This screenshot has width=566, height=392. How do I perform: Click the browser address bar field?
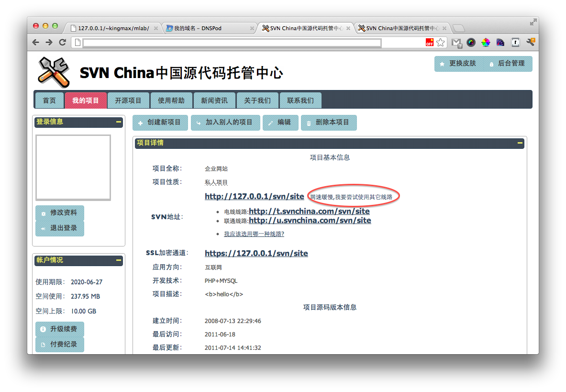232,43
